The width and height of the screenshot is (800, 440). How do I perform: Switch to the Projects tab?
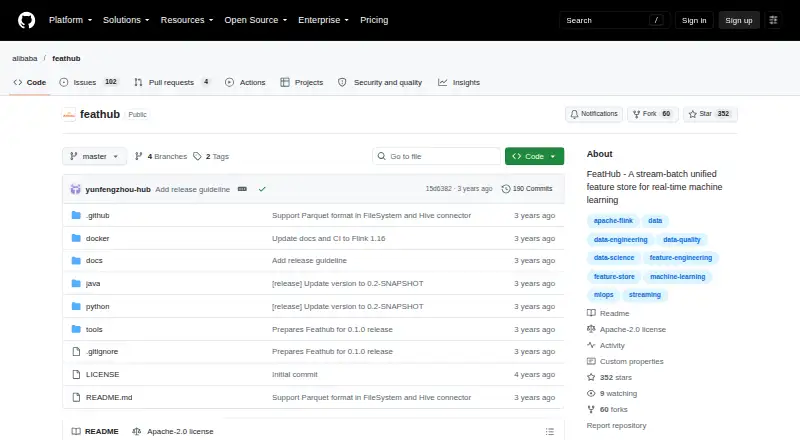tap(302, 82)
